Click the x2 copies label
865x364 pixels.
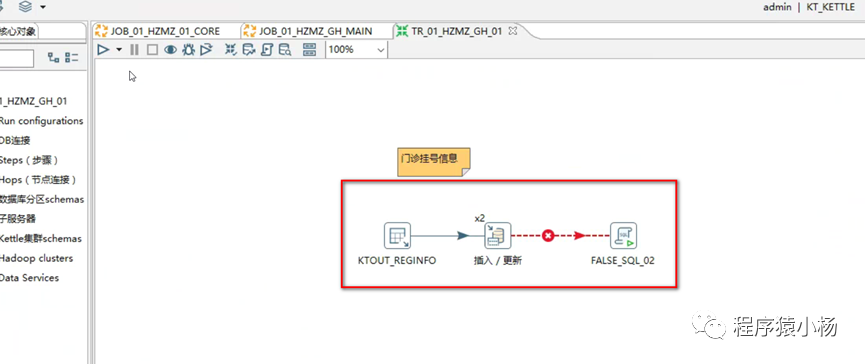point(479,218)
